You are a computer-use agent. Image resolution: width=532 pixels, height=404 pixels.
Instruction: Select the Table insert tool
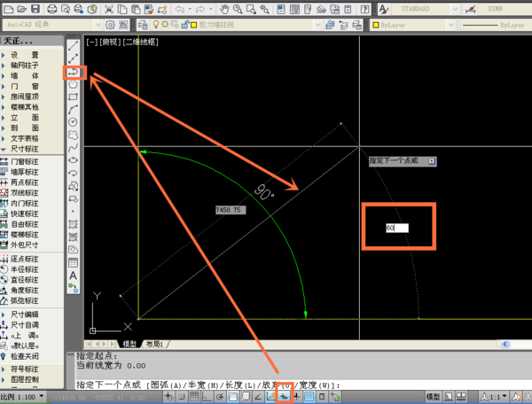pyautogui.click(x=74, y=262)
